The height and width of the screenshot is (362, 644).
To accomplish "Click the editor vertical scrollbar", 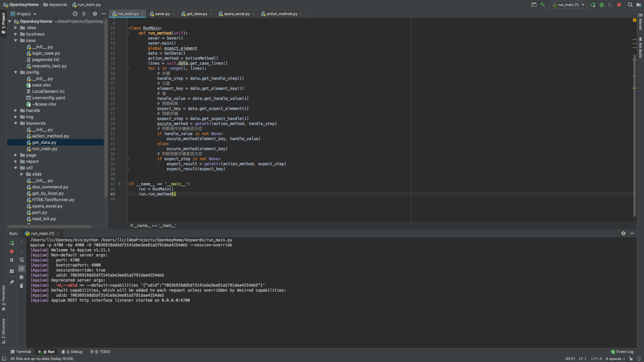I will click(x=634, y=135).
